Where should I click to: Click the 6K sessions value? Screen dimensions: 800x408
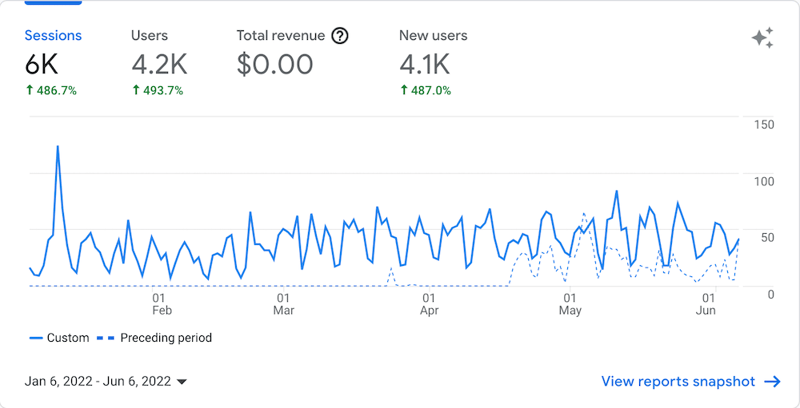tap(41, 65)
